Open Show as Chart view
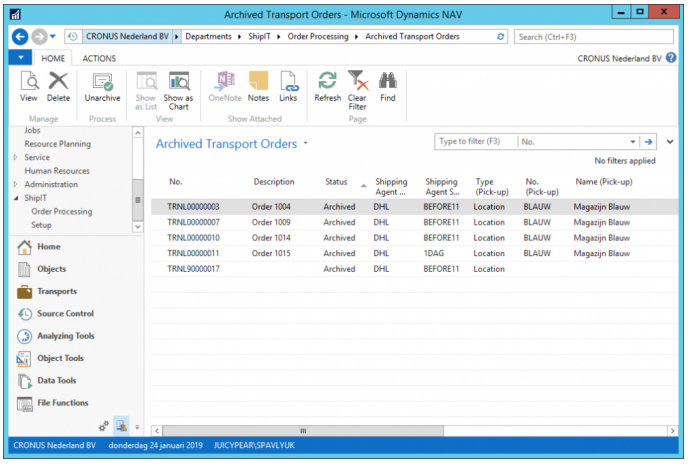This screenshot has width=688, height=470. click(x=178, y=85)
